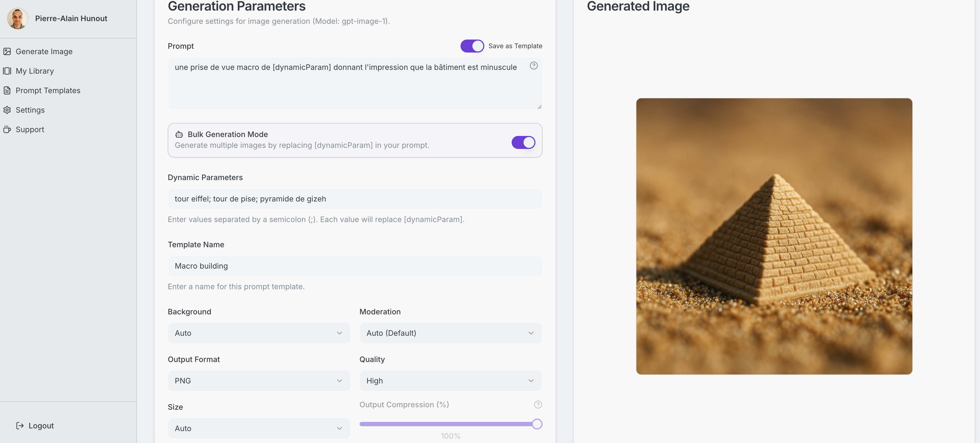Click the My Library book icon
Image resolution: width=980 pixels, height=443 pixels.
(x=7, y=71)
